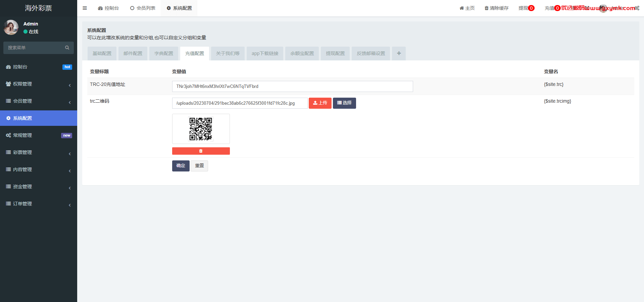Viewport: 644px width, 302px height.
Task: Open the 提现配置 config tab
Action: pyautogui.click(x=335, y=53)
